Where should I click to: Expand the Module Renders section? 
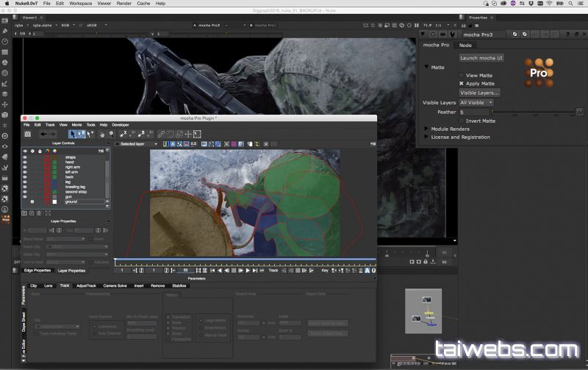pos(426,129)
